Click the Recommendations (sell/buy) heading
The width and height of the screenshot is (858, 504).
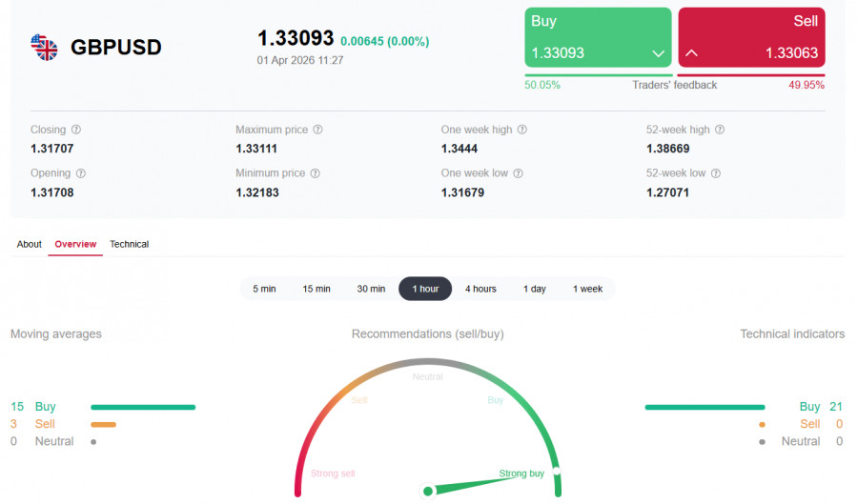point(428,334)
